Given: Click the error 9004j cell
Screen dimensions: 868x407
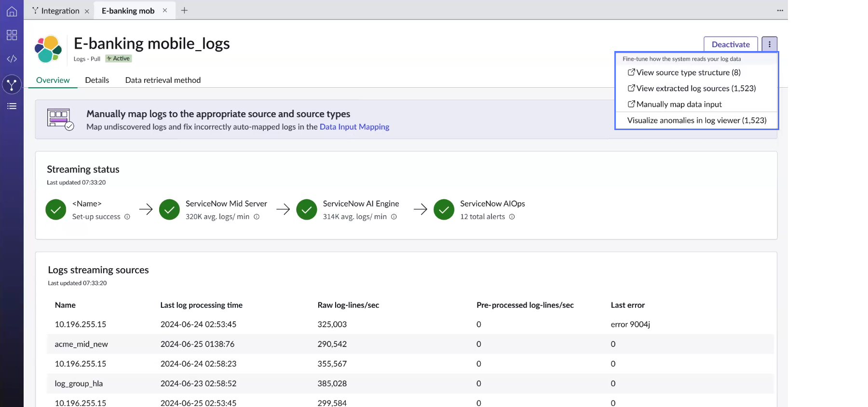Looking at the screenshot, I should click(x=630, y=324).
